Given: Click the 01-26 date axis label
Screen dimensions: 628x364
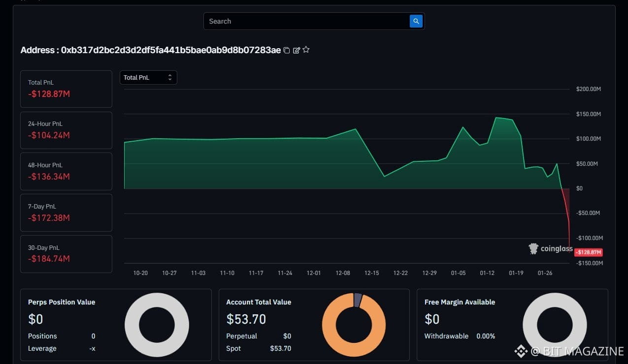Looking at the screenshot, I should 545,273.
